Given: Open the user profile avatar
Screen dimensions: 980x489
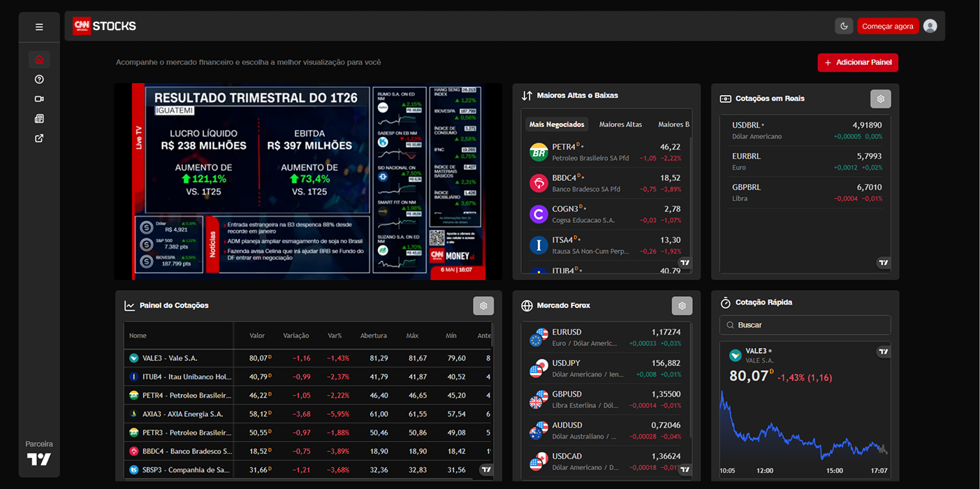Looking at the screenshot, I should tap(930, 26).
